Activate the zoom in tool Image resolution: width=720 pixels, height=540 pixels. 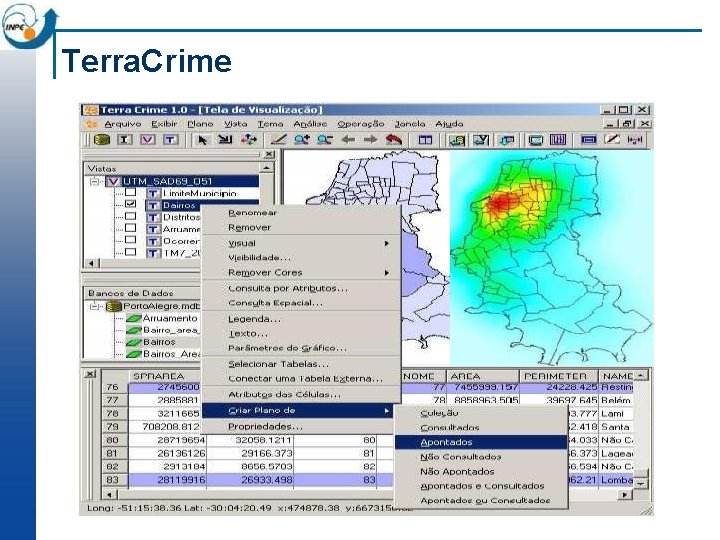(x=302, y=140)
